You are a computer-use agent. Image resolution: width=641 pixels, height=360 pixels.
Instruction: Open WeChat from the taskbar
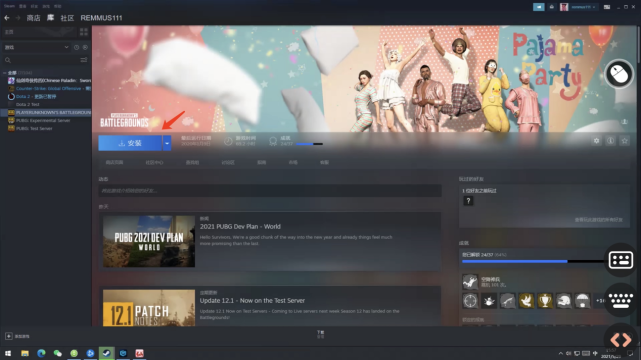58,353
